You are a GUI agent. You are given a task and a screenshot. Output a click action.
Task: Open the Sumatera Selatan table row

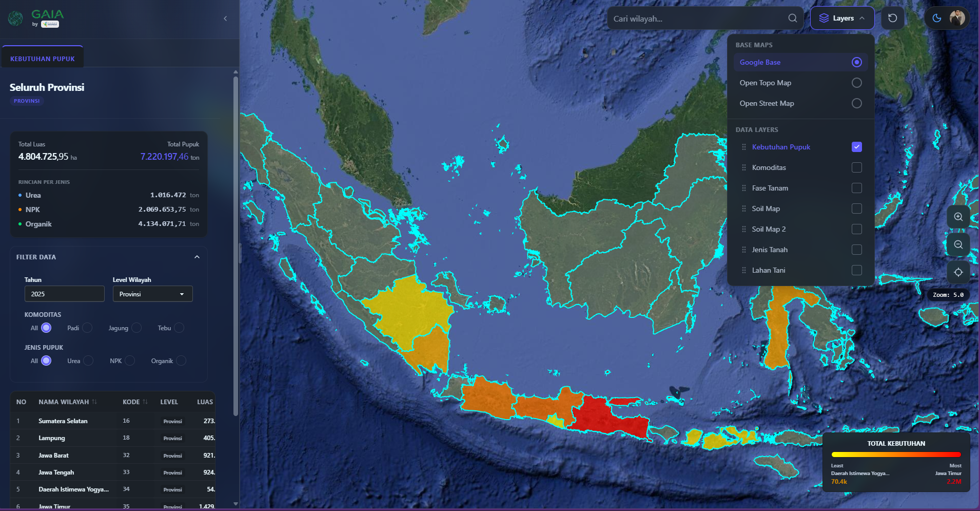63,421
